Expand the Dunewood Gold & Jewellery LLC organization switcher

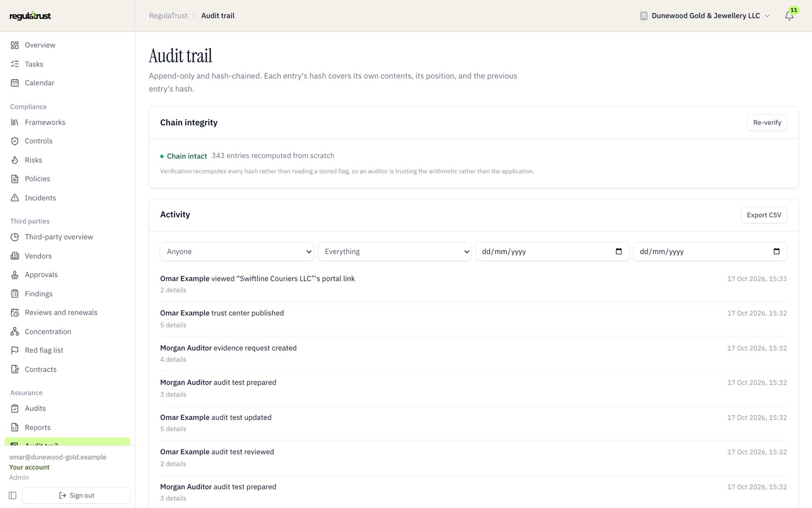coord(705,16)
